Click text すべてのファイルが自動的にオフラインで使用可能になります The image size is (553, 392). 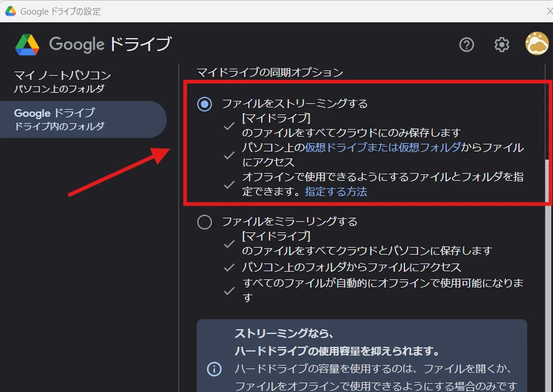point(383,290)
